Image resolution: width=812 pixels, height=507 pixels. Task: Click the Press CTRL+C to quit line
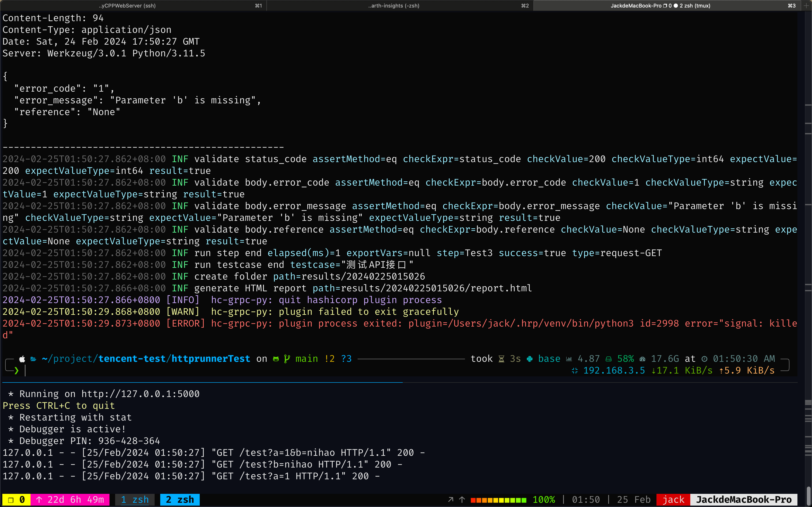59,406
